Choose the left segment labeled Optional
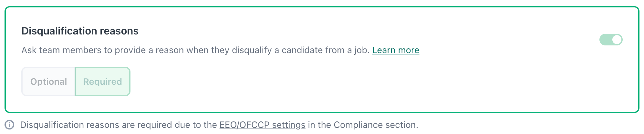Image resolution: width=644 pixels, height=134 pixels. coord(48,81)
